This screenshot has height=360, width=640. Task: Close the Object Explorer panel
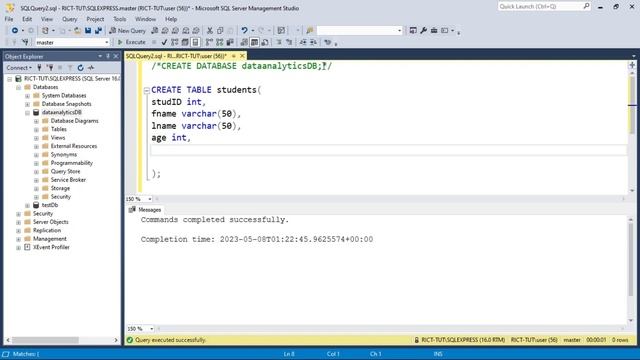tap(116, 56)
